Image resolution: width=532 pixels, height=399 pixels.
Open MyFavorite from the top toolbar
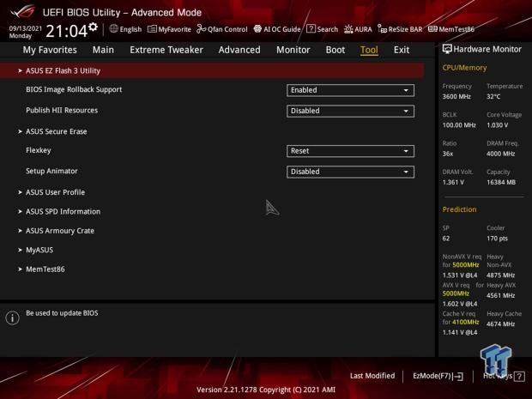169,29
